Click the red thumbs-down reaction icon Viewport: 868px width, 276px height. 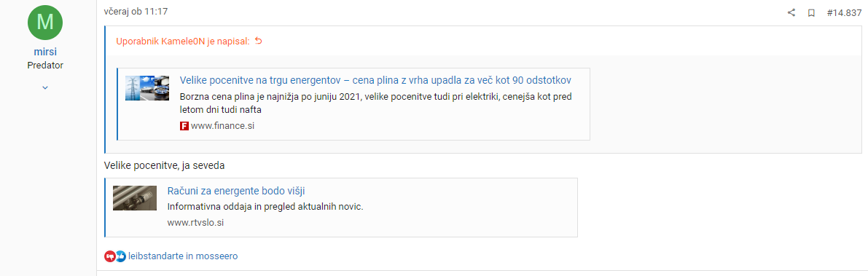tap(109, 256)
